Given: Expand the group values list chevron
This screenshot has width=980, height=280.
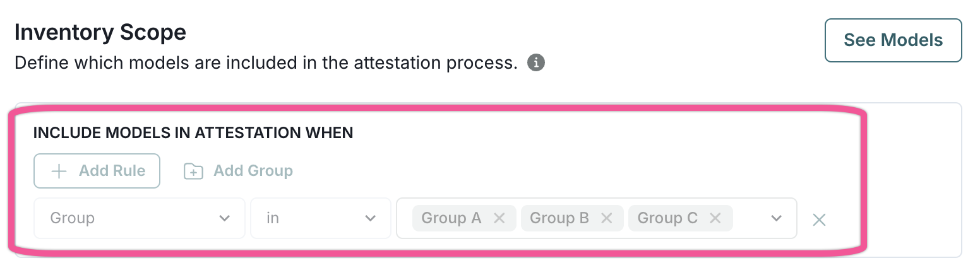Looking at the screenshot, I should point(776,218).
